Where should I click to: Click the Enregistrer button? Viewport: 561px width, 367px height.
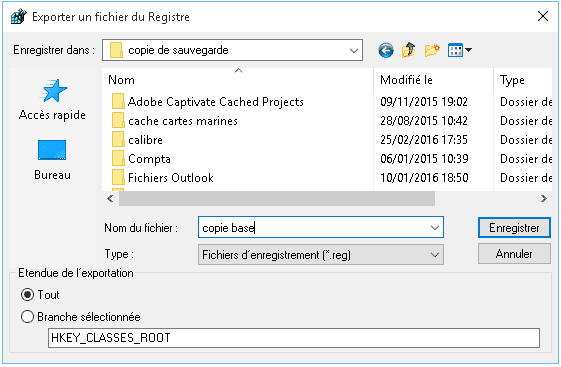point(514,227)
